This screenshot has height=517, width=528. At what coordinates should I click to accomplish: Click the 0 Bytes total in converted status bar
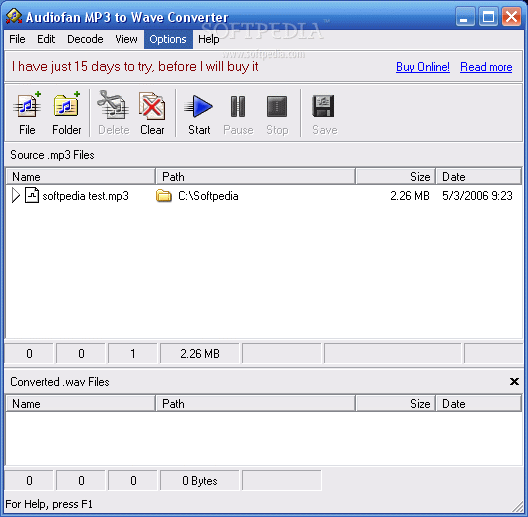pyautogui.click(x=200, y=481)
